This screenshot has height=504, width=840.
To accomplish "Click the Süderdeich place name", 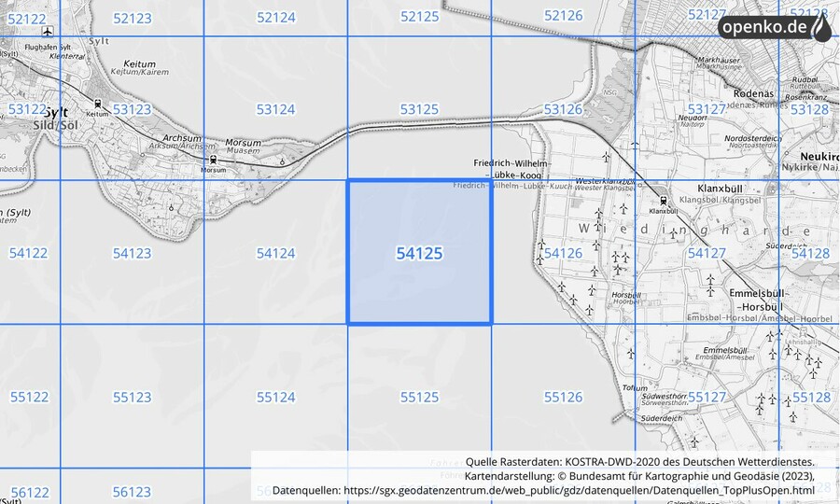I will 662,418.
